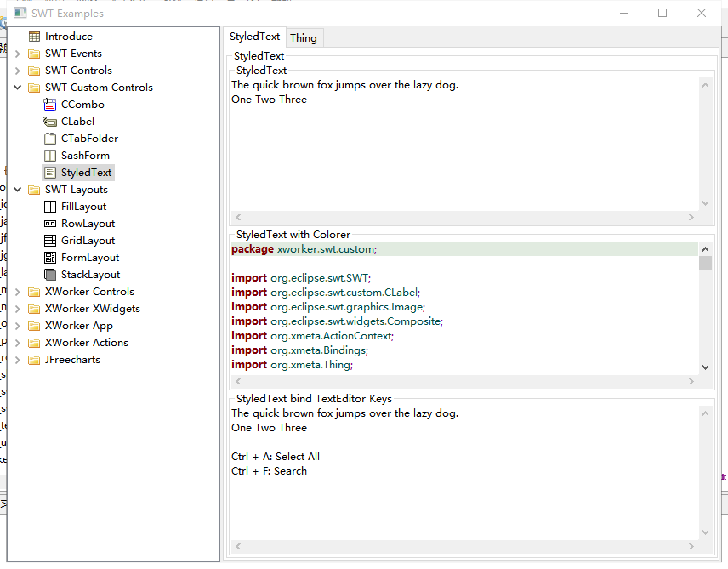Open the CTabFolder example

point(89,139)
